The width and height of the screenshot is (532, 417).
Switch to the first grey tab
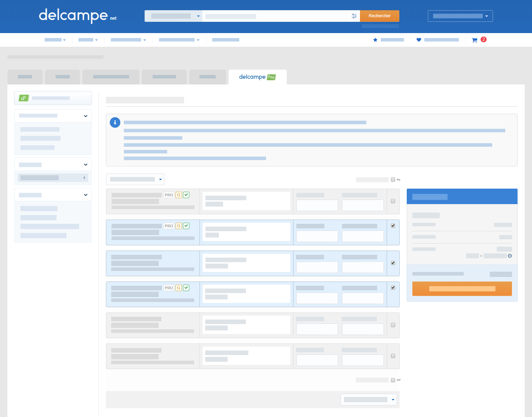click(25, 77)
